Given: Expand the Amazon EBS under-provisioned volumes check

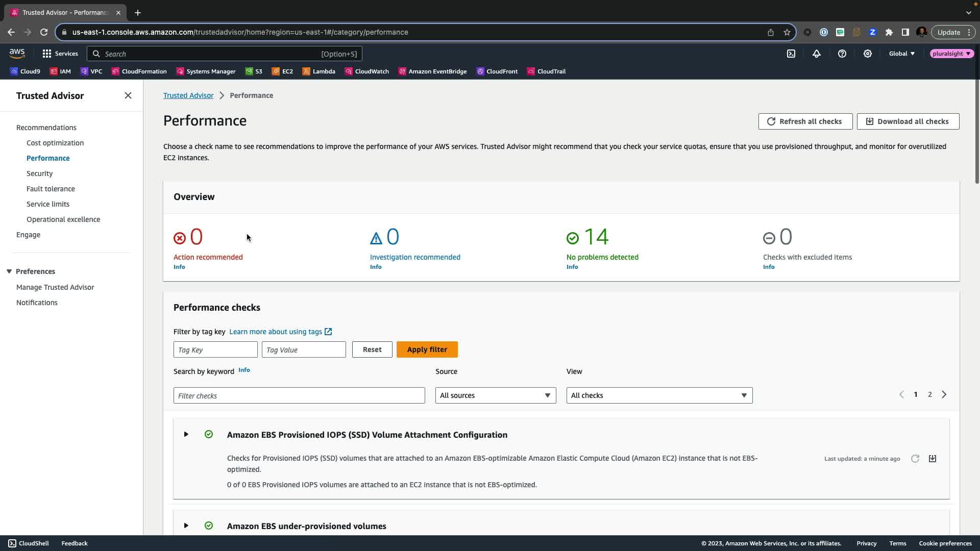Looking at the screenshot, I should (186, 525).
